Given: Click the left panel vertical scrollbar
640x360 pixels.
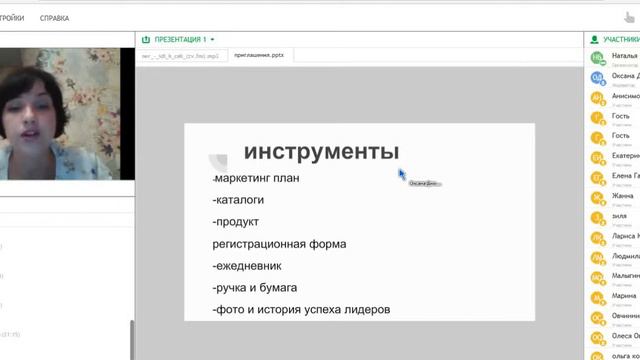Looking at the screenshot, I should point(132,340).
